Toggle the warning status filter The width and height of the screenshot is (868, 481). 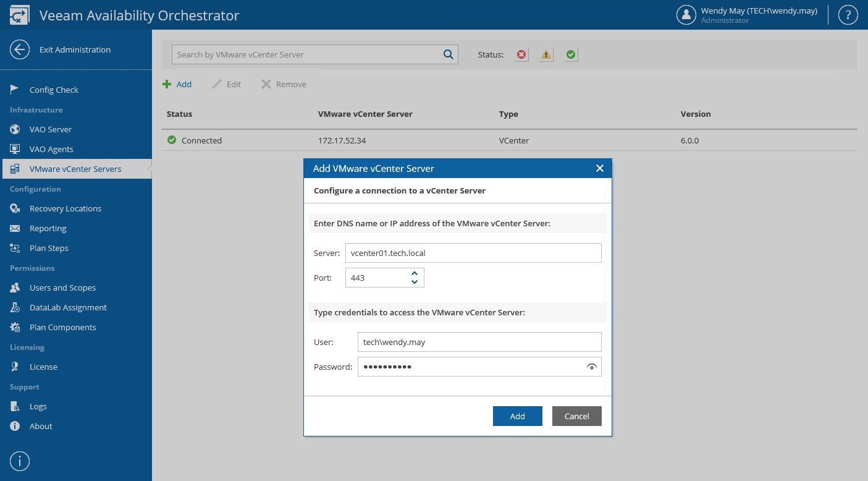546,54
